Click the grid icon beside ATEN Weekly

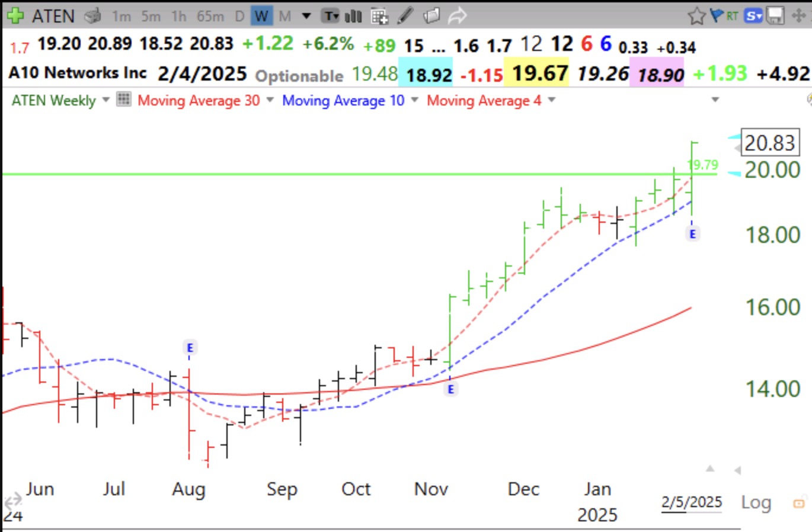pyautogui.click(x=123, y=100)
